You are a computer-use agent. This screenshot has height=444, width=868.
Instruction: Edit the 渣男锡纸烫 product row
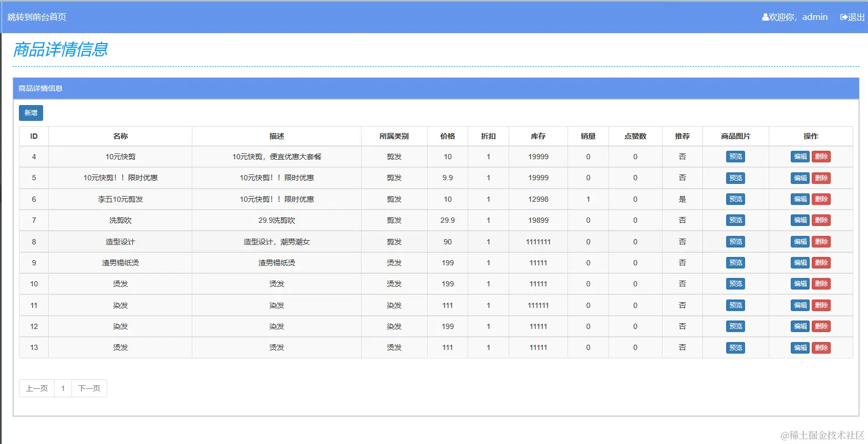coord(800,263)
